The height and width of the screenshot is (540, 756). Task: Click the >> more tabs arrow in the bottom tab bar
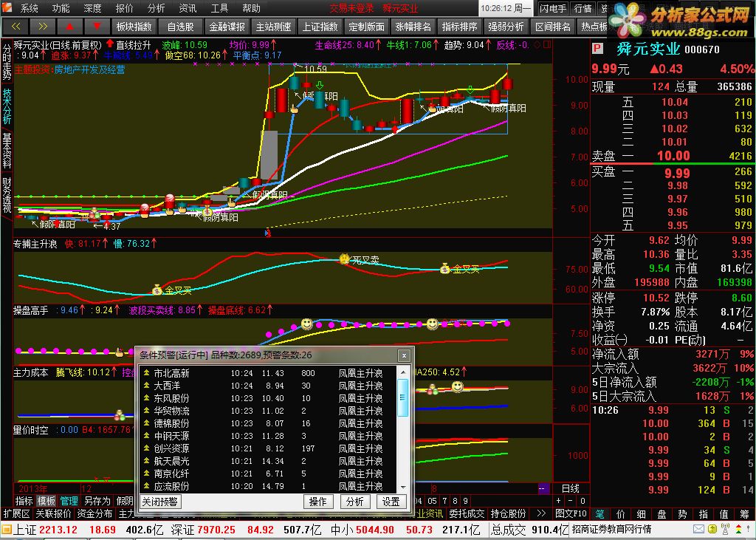point(541,513)
